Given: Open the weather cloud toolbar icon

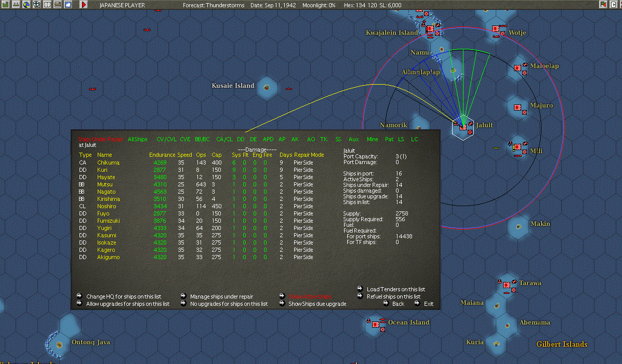Looking at the screenshot, I should click(68, 4).
